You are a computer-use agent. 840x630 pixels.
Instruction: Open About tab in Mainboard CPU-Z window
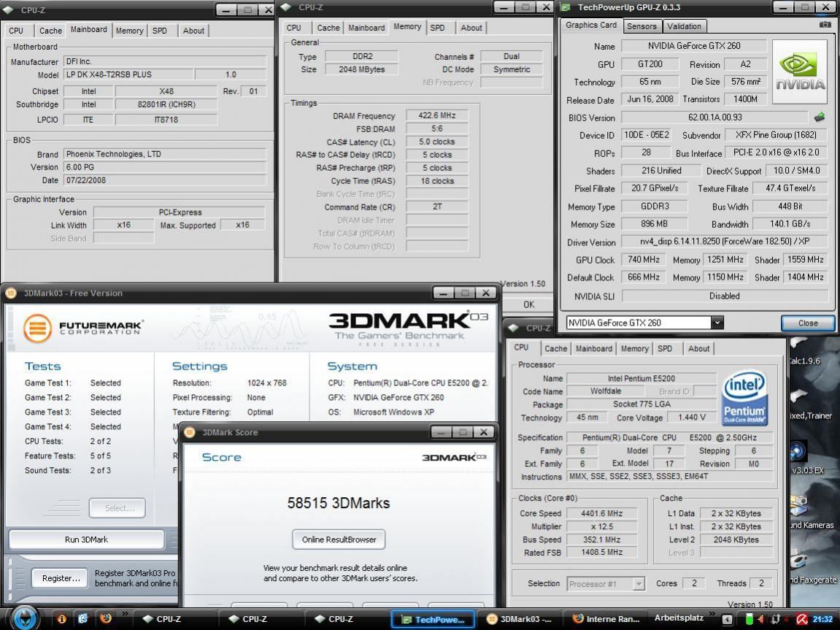point(193,31)
